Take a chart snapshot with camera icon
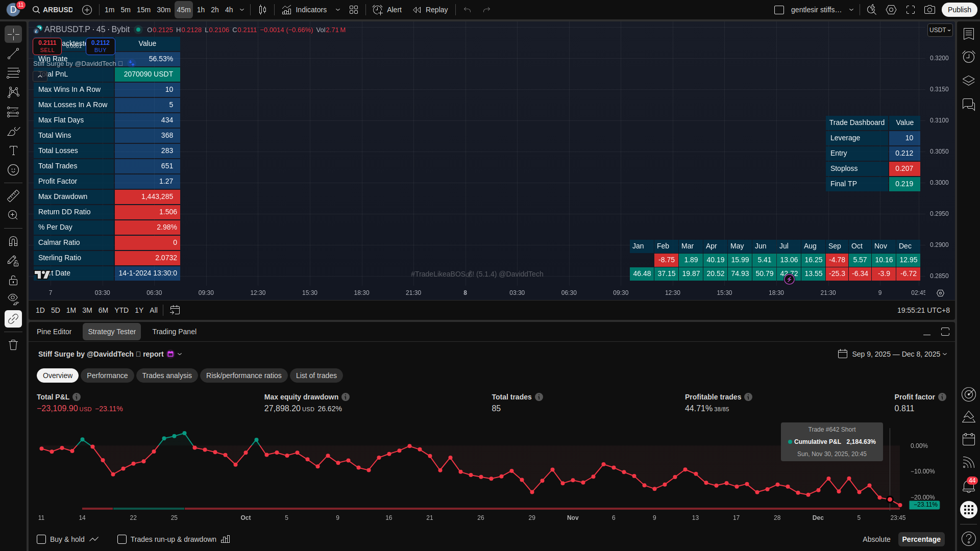Image resolution: width=980 pixels, height=551 pixels. (930, 10)
